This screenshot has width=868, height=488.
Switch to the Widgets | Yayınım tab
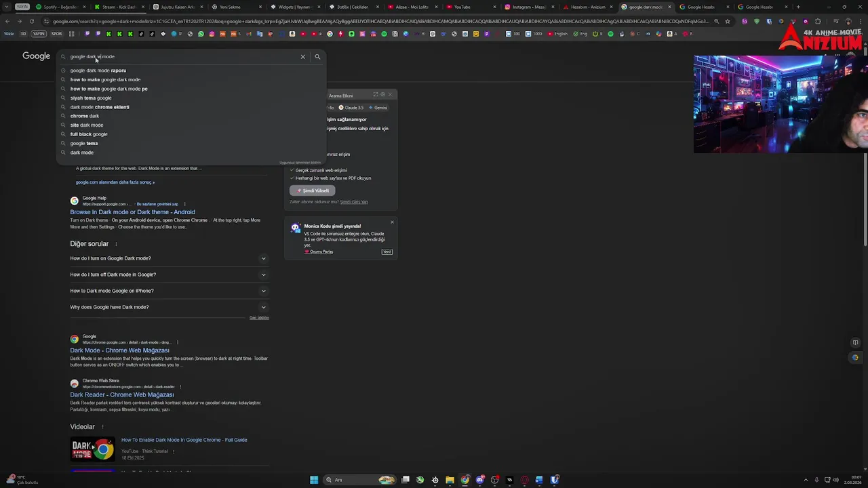pyautogui.click(x=294, y=7)
